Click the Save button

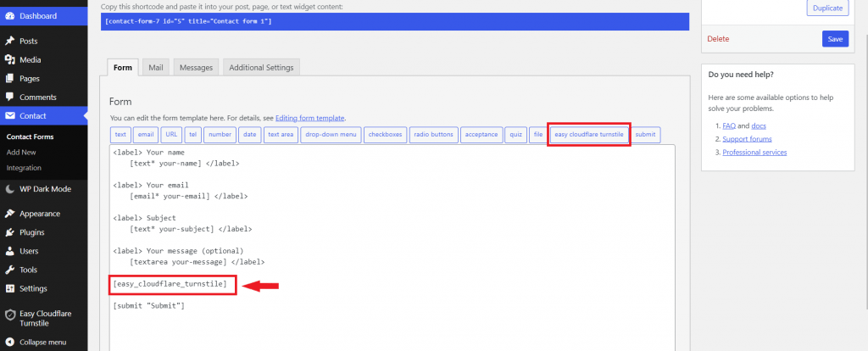click(x=835, y=39)
